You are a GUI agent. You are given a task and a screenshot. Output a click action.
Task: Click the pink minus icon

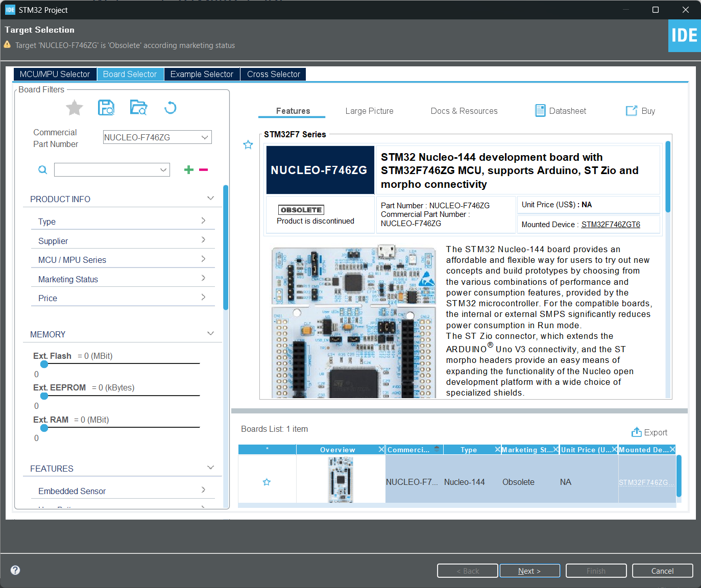pyautogui.click(x=204, y=169)
